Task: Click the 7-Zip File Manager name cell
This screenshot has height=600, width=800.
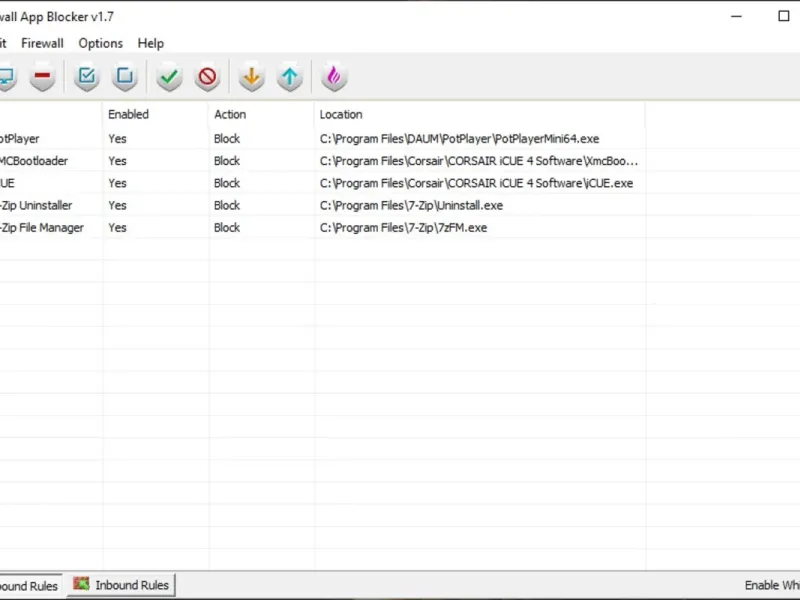Action: coord(42,228)
